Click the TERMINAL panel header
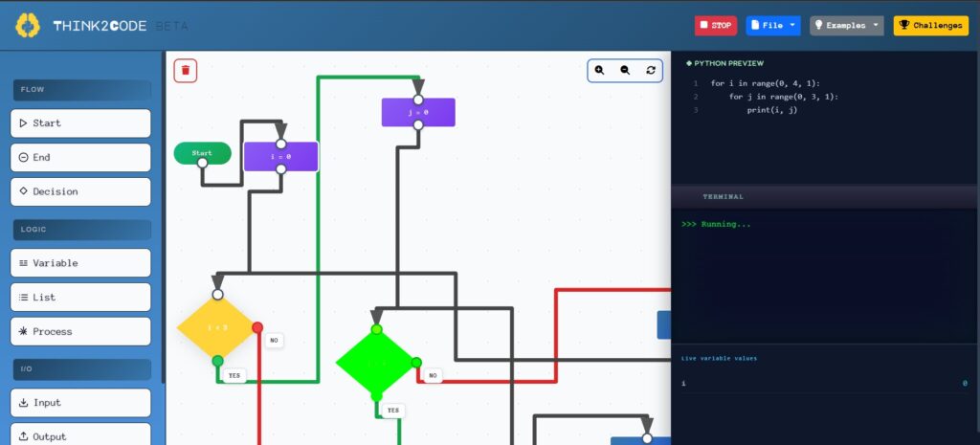980x445 pixels. 826,197
